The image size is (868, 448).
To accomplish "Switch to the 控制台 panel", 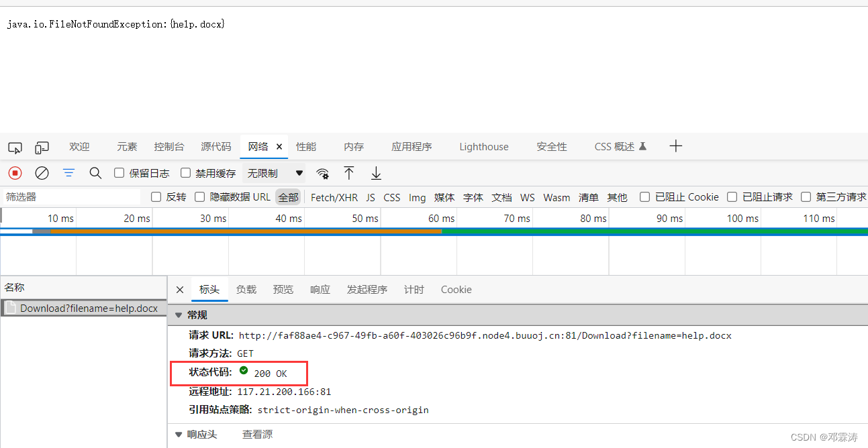I will [x=168, y=146].
